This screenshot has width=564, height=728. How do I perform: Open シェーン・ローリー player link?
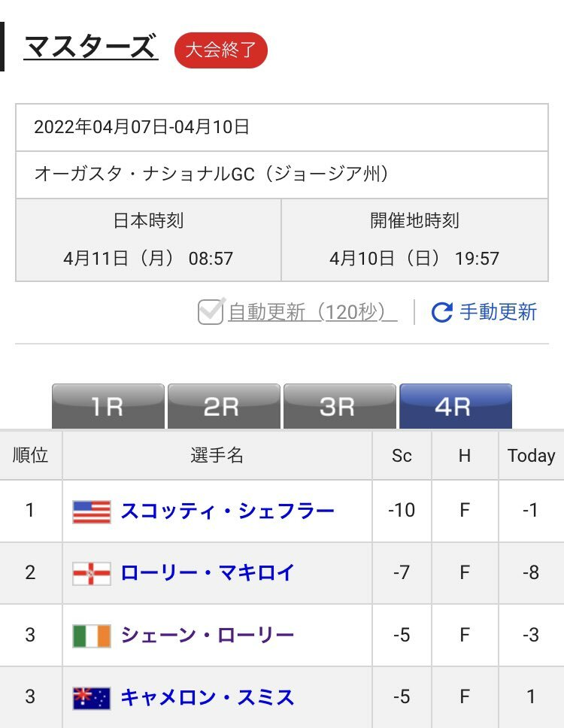click(x=208, y=635)
